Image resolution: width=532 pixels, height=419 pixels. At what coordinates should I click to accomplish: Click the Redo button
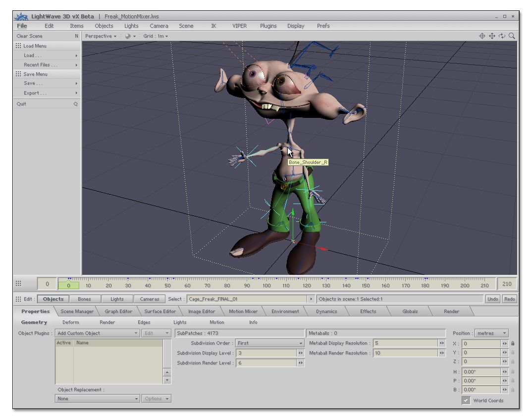tap(509, 299)
